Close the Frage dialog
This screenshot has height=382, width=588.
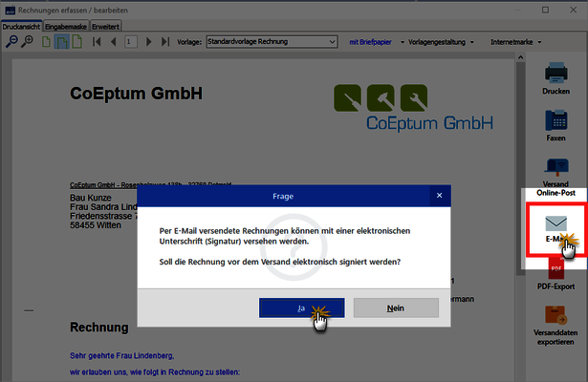click(x=440, y=196)
